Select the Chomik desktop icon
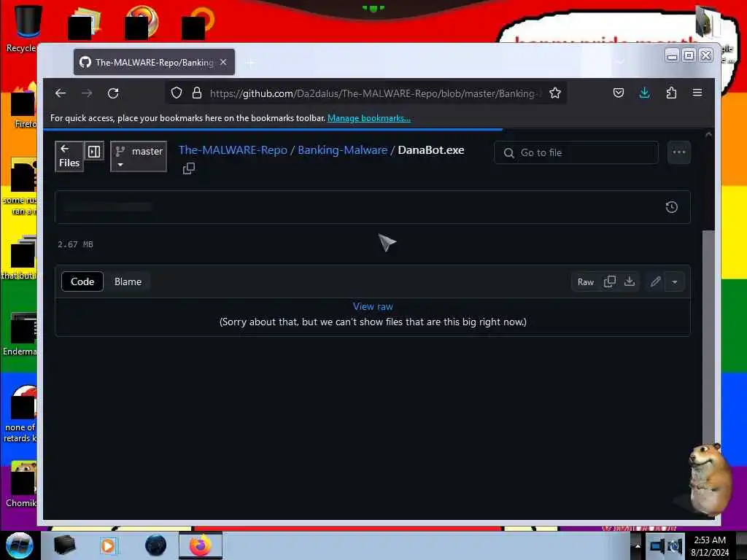The width and height of the screenshot is (747, 560). point(21,485)
